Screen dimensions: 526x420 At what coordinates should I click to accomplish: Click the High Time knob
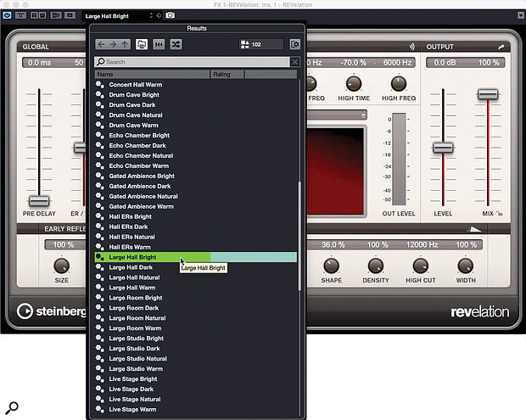354,84
